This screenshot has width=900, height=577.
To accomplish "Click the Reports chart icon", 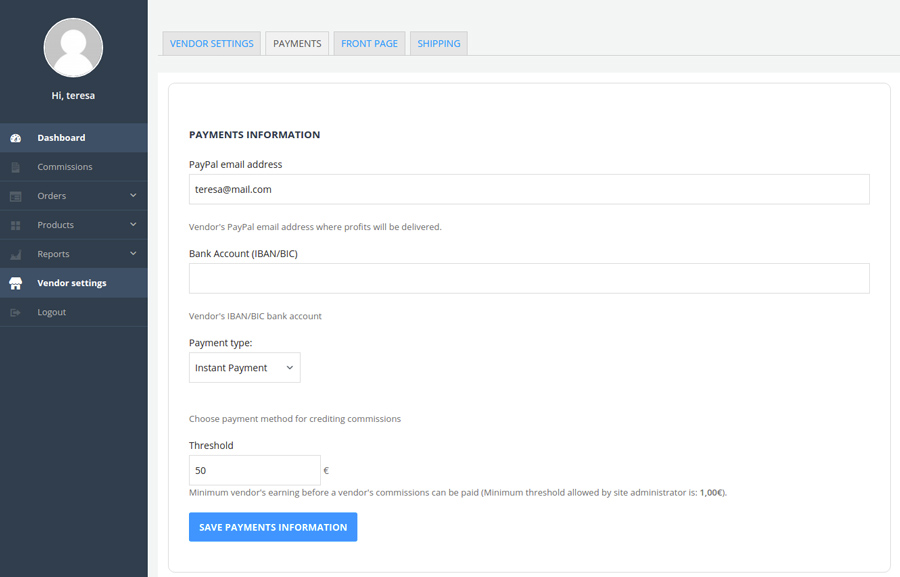I will tap(15, 254).
